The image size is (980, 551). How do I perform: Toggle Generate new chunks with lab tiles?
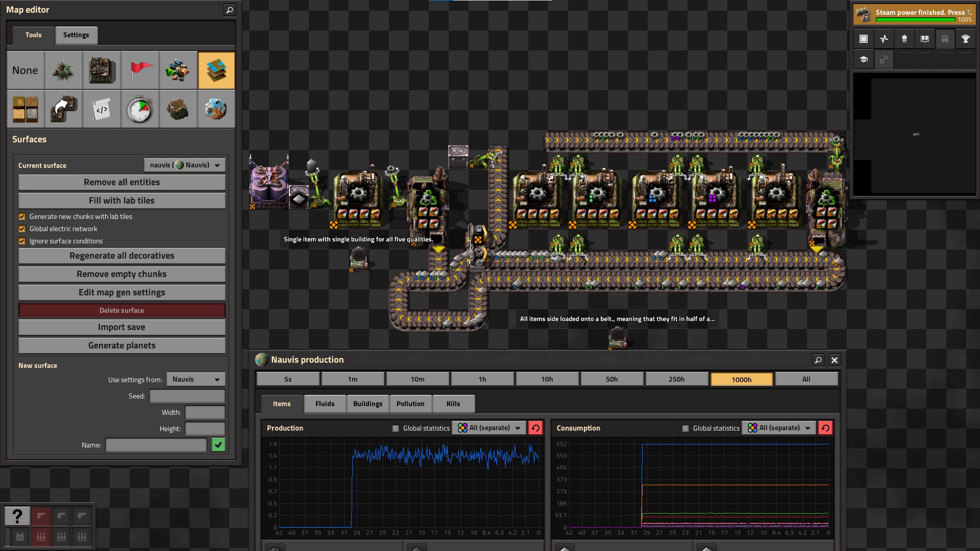point(22,217)
